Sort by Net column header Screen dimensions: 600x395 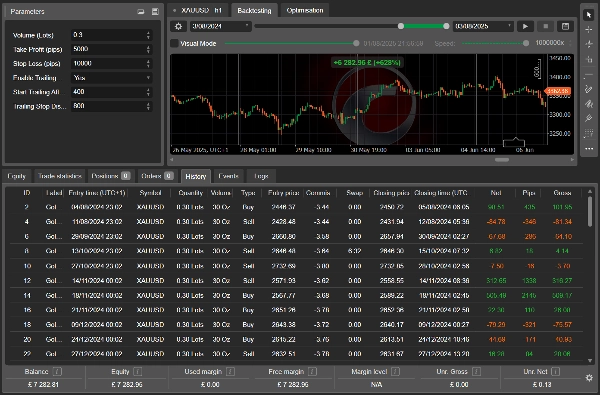pos(496,193)
